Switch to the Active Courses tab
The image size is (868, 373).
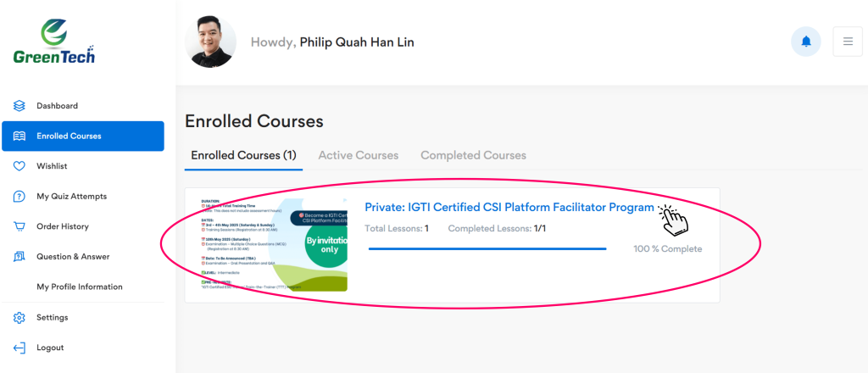(358, 155)
